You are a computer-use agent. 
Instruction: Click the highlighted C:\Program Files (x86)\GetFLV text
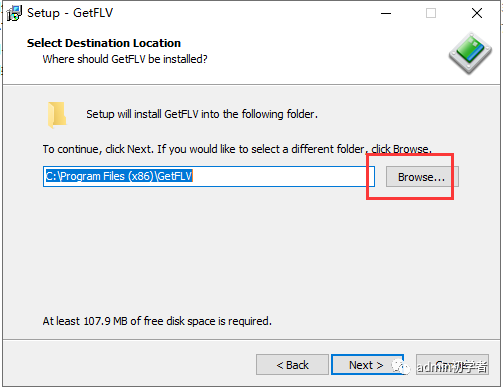click(119, 176)
